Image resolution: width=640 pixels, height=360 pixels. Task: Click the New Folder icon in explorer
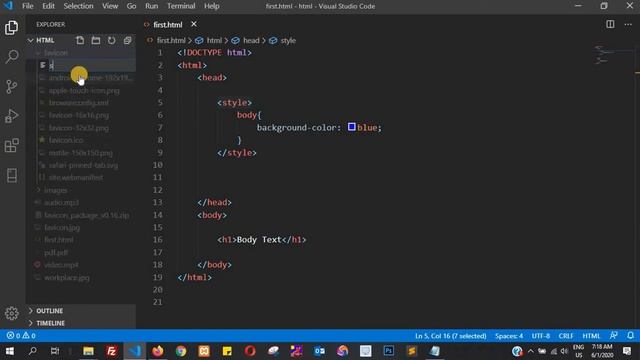pos(96,40)
